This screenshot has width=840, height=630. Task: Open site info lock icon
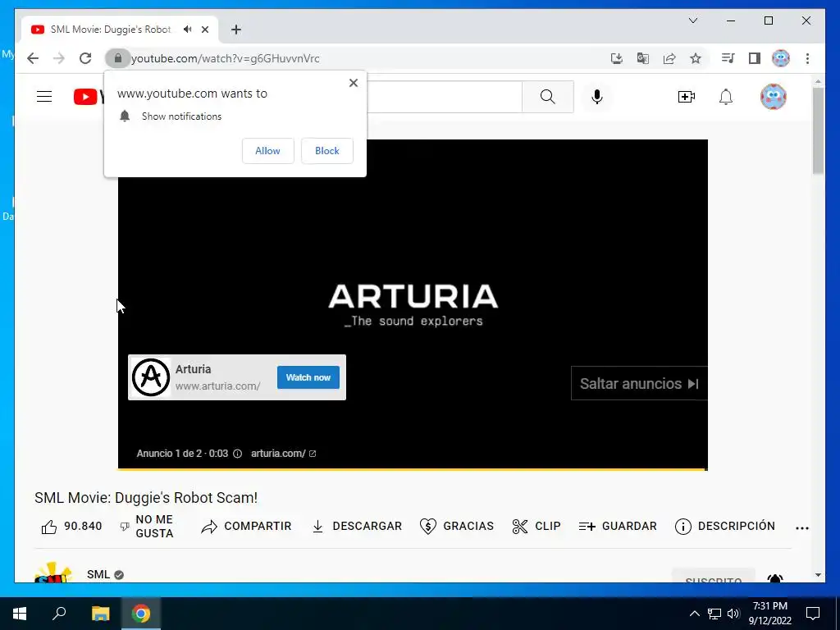click(x=118, y=58)
